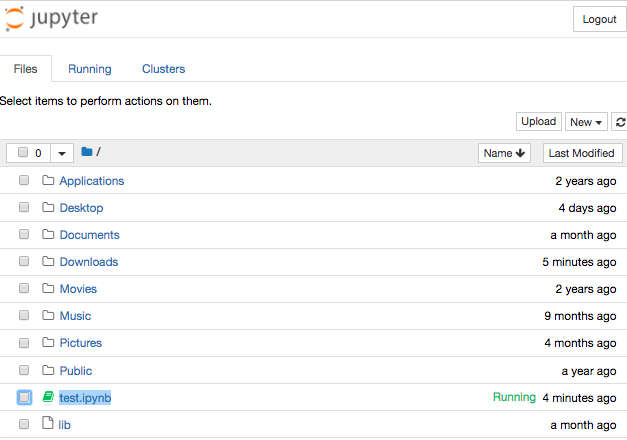Click the Logout button

click(x=599, y=19)
